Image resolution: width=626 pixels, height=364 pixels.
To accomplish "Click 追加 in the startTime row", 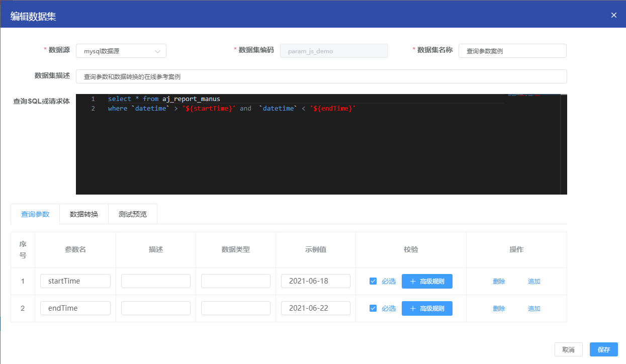I will coord(534,282).
